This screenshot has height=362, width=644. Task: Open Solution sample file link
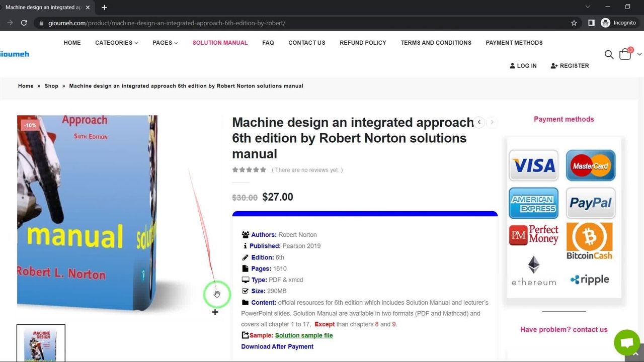[x=304, y=335]
